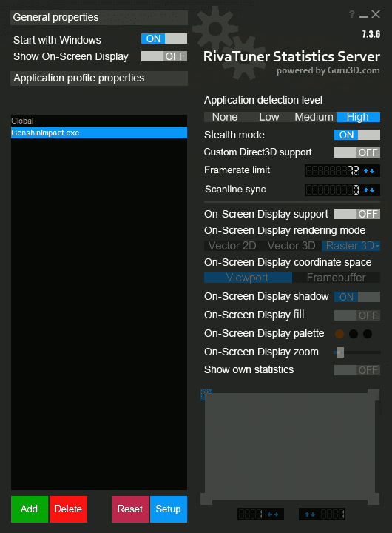Select GenshinImpact.exe profile
Image resolution: width=392 pixels, height=533 pixels.
[x=99, y=133]
